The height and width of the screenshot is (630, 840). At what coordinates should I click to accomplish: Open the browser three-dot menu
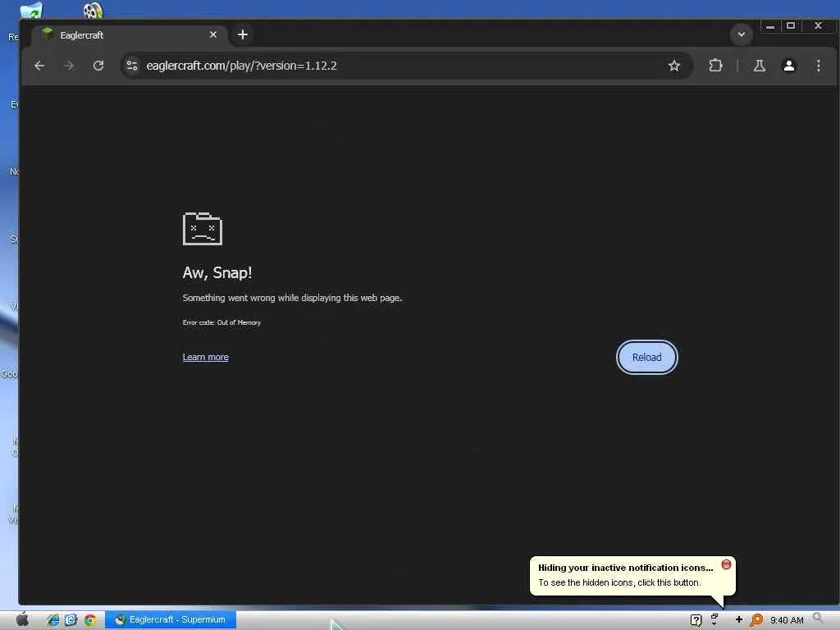tap(818, 66)
